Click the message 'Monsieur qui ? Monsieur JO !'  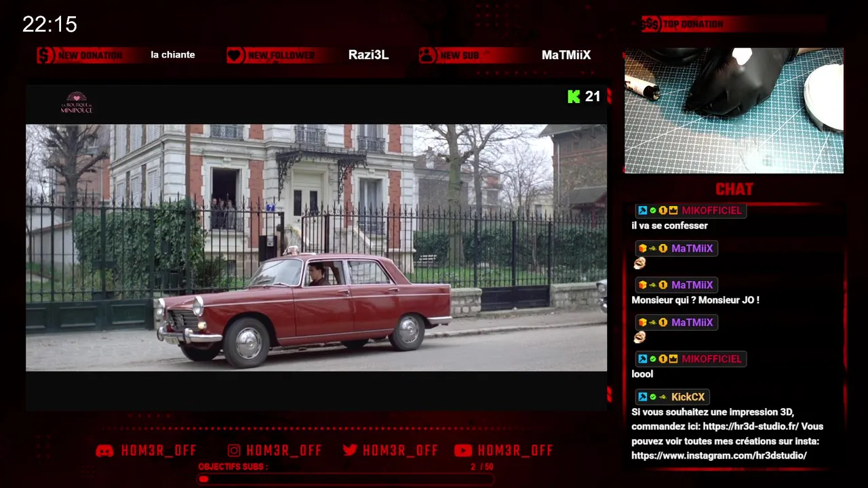coord(695,300)
